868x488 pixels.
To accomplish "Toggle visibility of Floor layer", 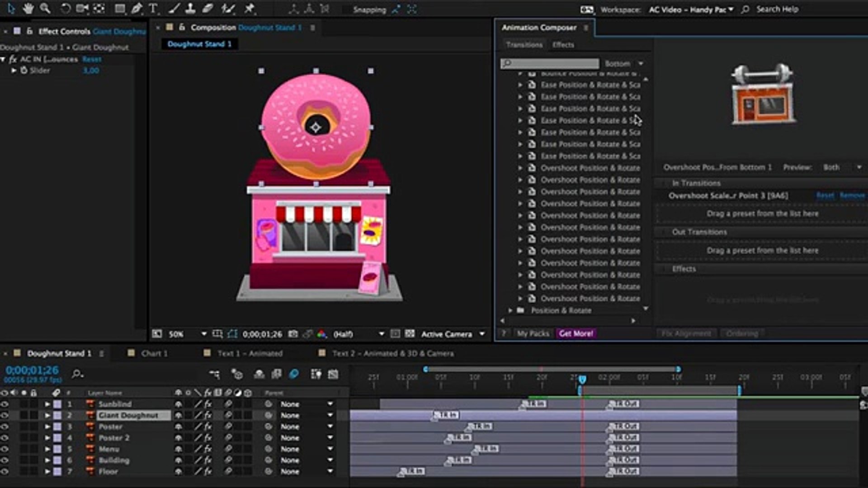I will (x=5, y=471).
